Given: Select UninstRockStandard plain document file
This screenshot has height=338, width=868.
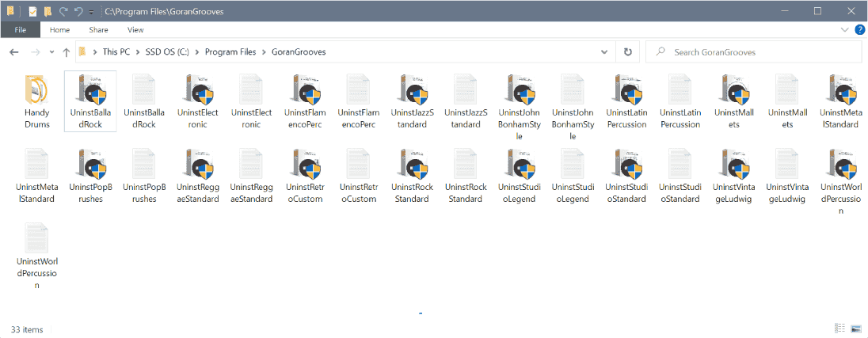Looking at the screenshot, I should 466,176.
